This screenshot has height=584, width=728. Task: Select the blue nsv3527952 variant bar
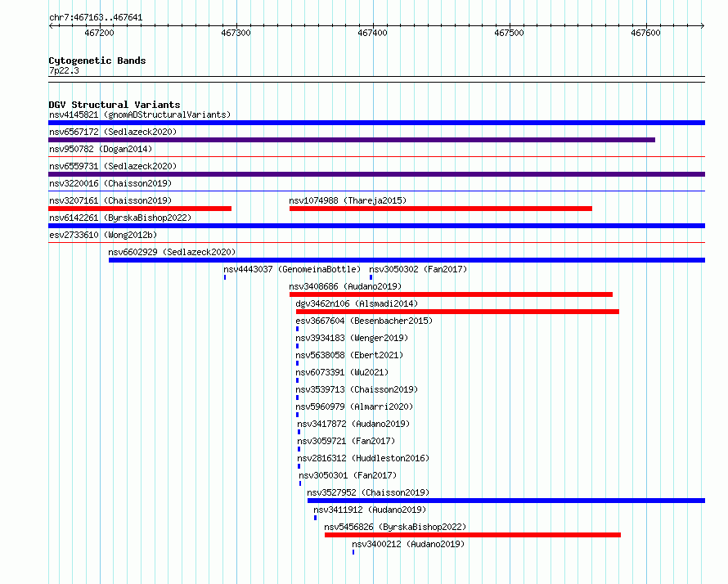pyautogui.click(x=506, y=501)
